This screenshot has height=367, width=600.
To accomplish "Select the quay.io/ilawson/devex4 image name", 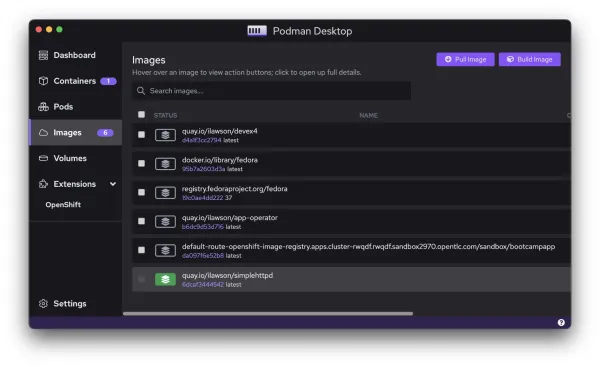I will [x=220, y=131].
